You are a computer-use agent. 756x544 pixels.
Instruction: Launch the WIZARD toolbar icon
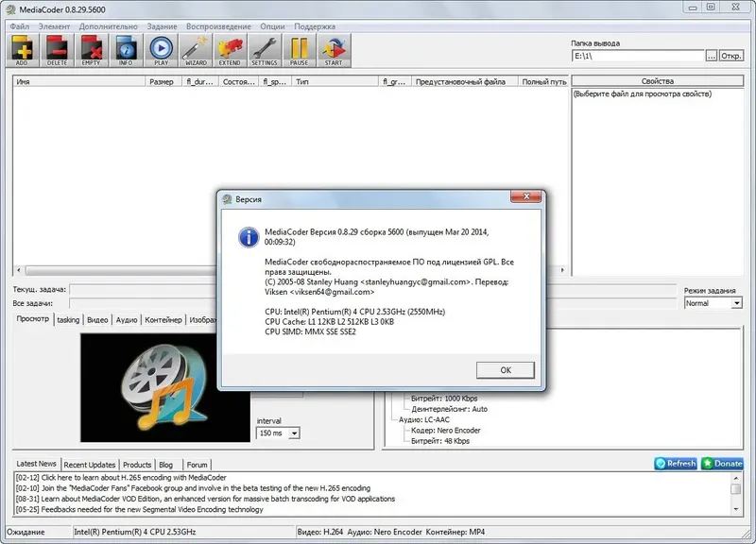196,50
